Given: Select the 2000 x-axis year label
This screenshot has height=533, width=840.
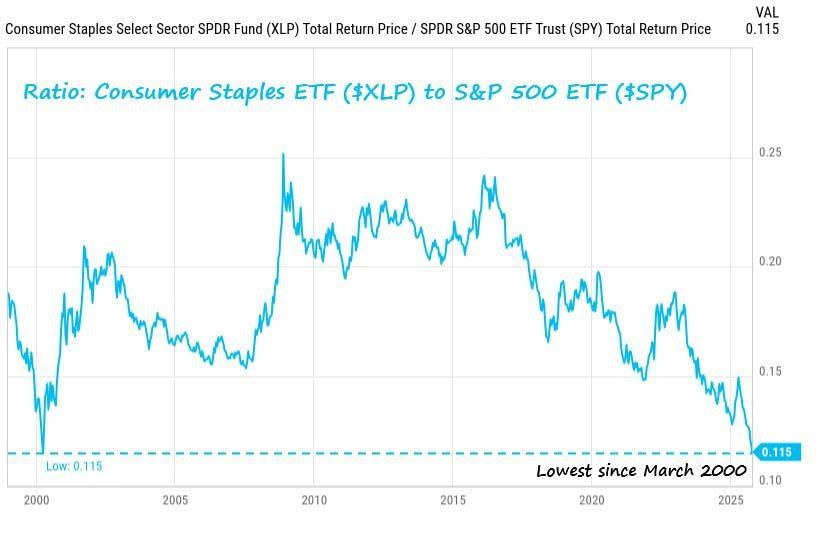Looking at the screenshot, I should point(35,499).
